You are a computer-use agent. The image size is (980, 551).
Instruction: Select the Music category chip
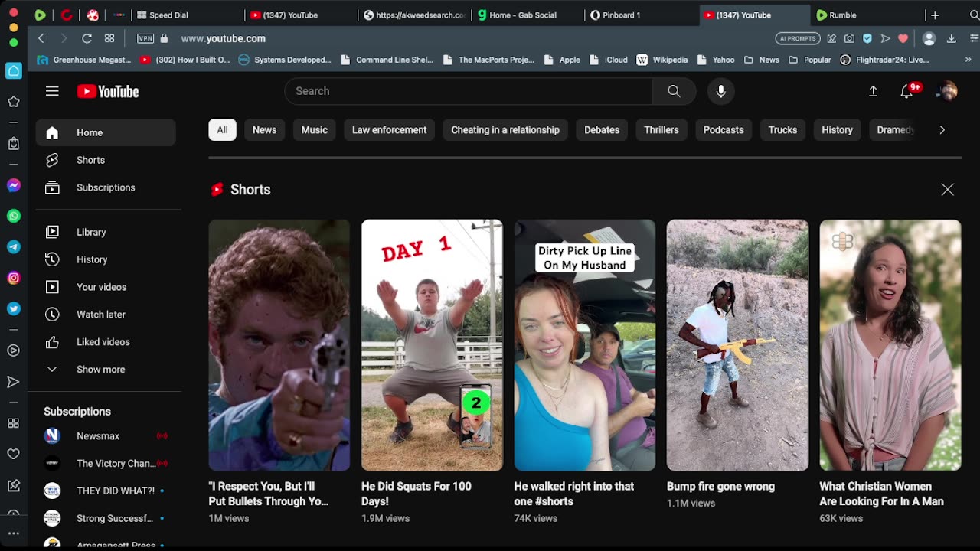coord(314,130)
